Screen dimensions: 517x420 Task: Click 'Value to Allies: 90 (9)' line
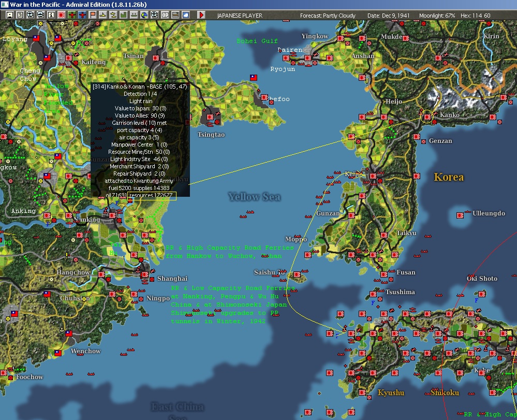tap(140, 115)
